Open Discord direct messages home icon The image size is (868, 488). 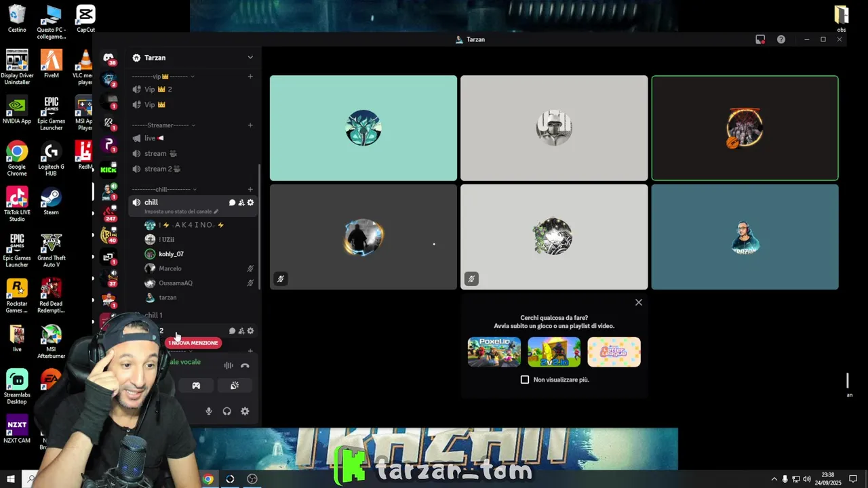(x=108, y=58)
